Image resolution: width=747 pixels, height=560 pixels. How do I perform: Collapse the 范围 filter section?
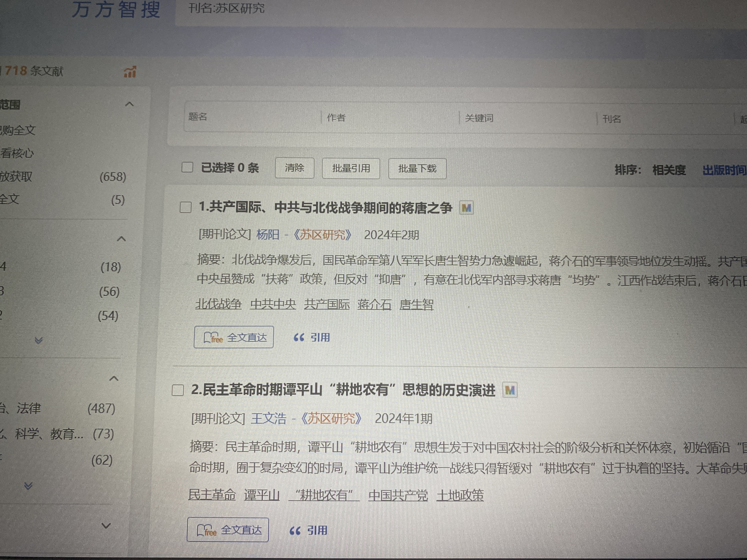click(129, 104)
